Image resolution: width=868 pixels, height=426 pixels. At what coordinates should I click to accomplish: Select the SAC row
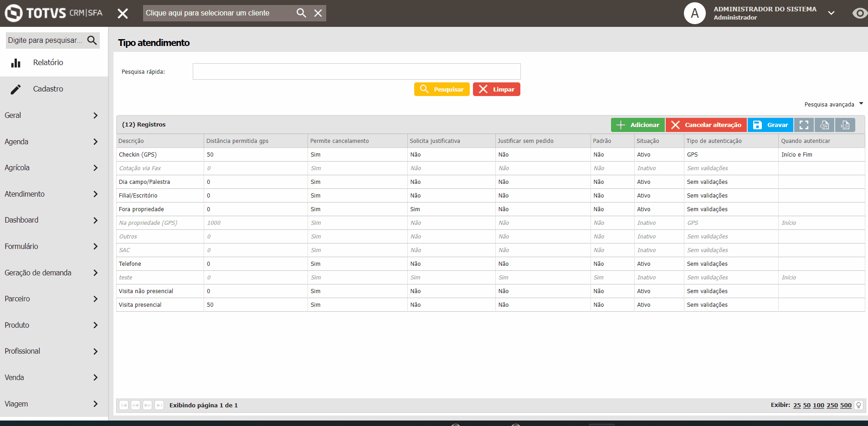coord(490,250)
